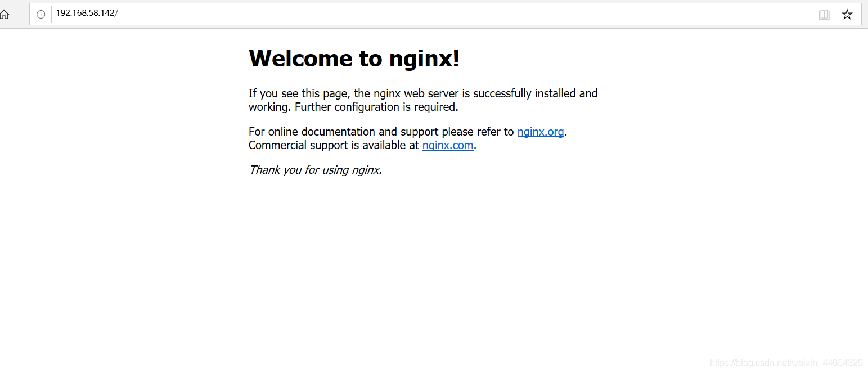
Task: Open the nginx.com commercial support link
Action: pos(448,145)
